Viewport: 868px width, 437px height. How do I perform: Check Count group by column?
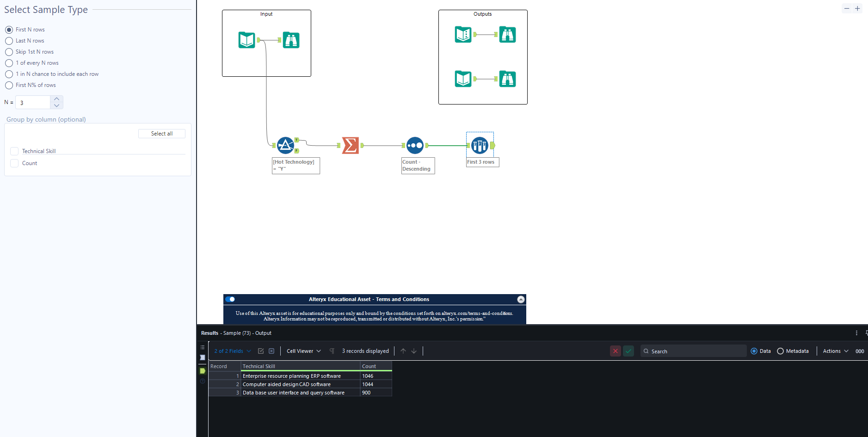14,163
